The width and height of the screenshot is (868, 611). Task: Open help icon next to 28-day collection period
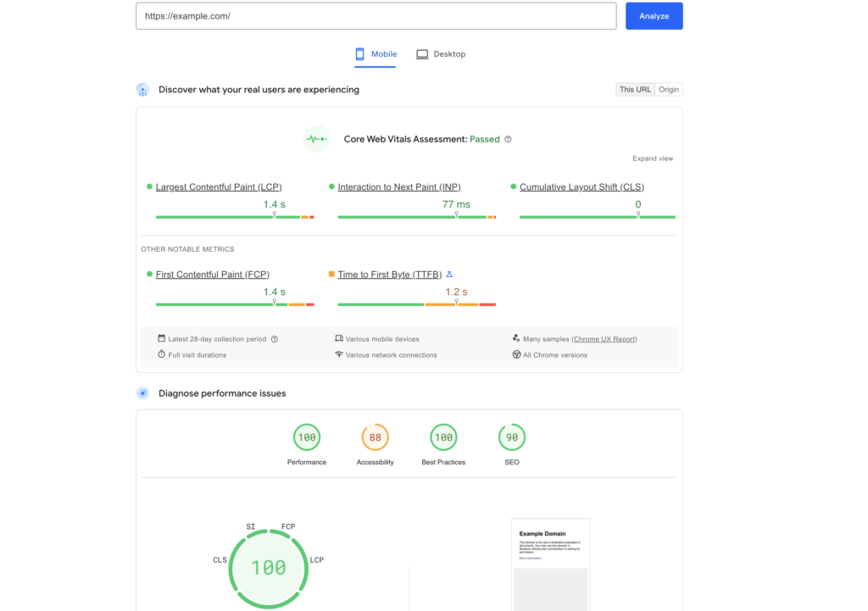coord(275,339)
